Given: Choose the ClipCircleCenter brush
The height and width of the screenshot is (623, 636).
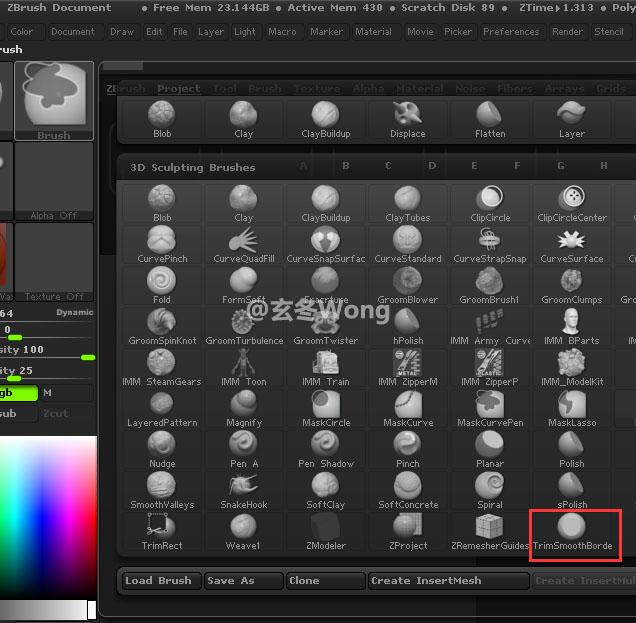Looking at the screenshot, I should click(x=572, y=204).
